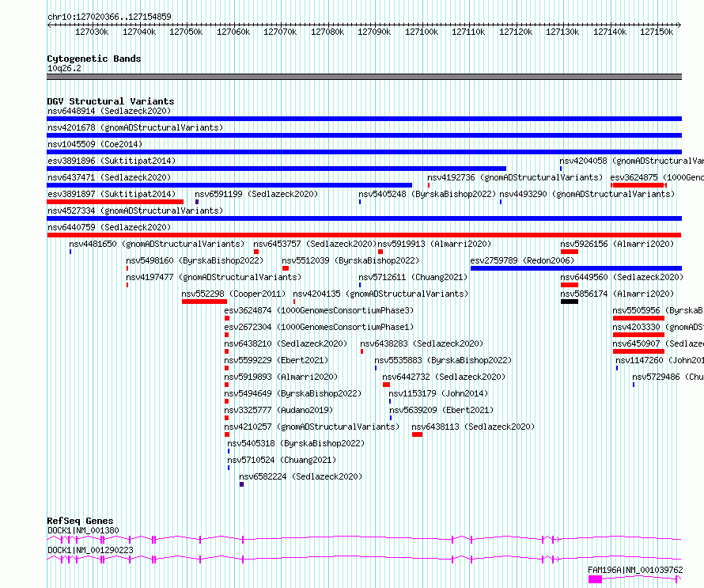The width and height of the screenshot is (704, 588).
Task: Click the nsv6438283 (Sedlazeck2020) label
Action: tap(422, 343)
